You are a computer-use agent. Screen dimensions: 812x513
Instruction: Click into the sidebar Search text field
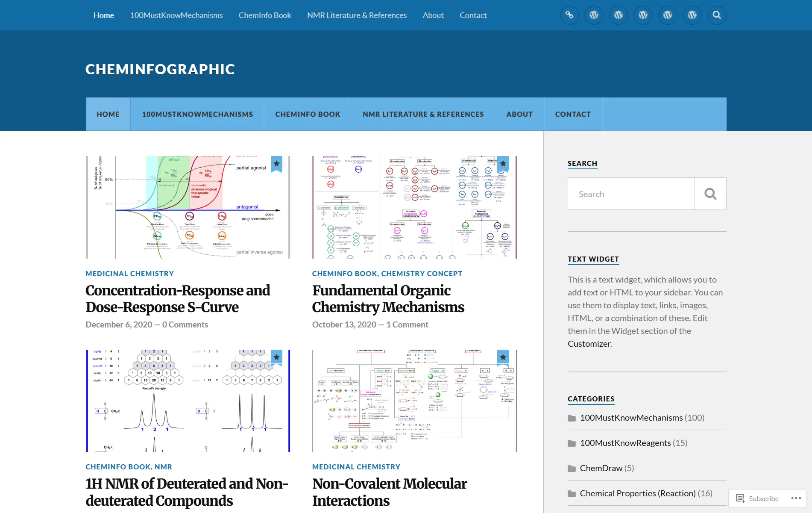pos(631,194)
